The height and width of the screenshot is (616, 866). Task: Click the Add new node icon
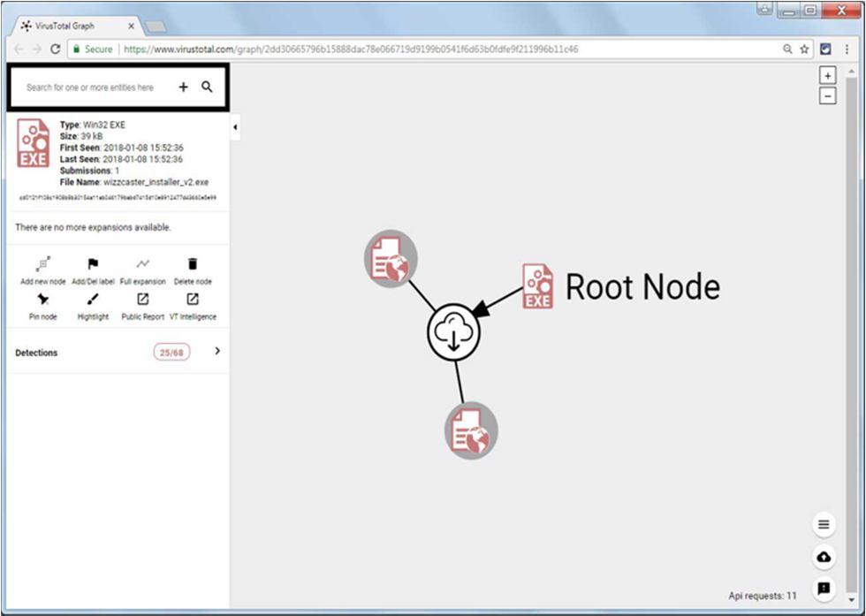[x=43, y=264]
